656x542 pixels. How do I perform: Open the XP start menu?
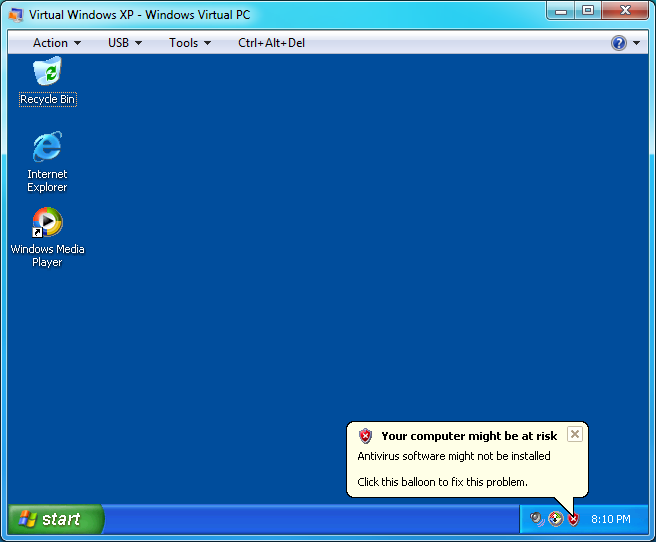pos(55,519)
